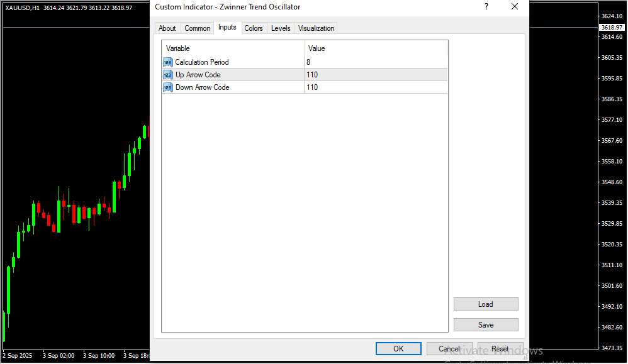The height and width of the screenshot is (364, 628).
Task: Open the Common tab
Action: pyautogui.click(x=197, y=28)
